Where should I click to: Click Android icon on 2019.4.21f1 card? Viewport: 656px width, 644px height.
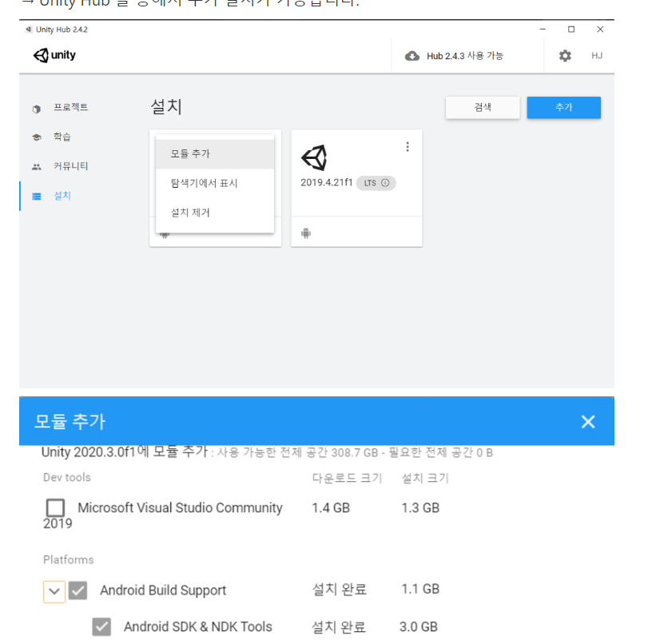click(x=306, y=233)
